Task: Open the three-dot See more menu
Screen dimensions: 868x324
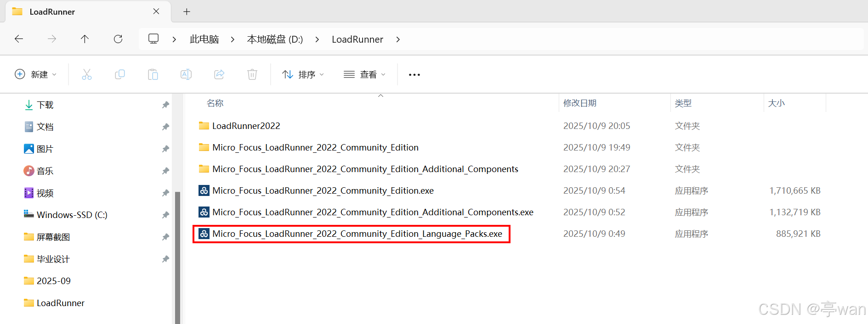Action: pos(414,75)
